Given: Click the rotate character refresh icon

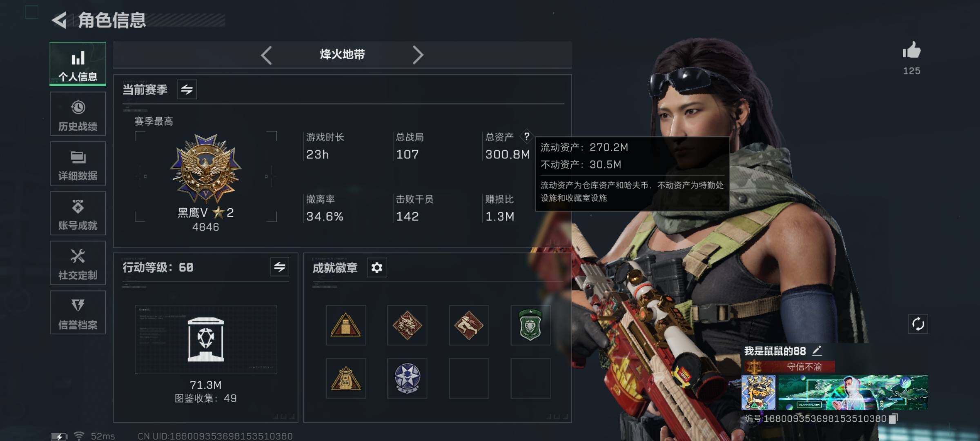Looking at the screenshot, I should click(x=918, y=324).
